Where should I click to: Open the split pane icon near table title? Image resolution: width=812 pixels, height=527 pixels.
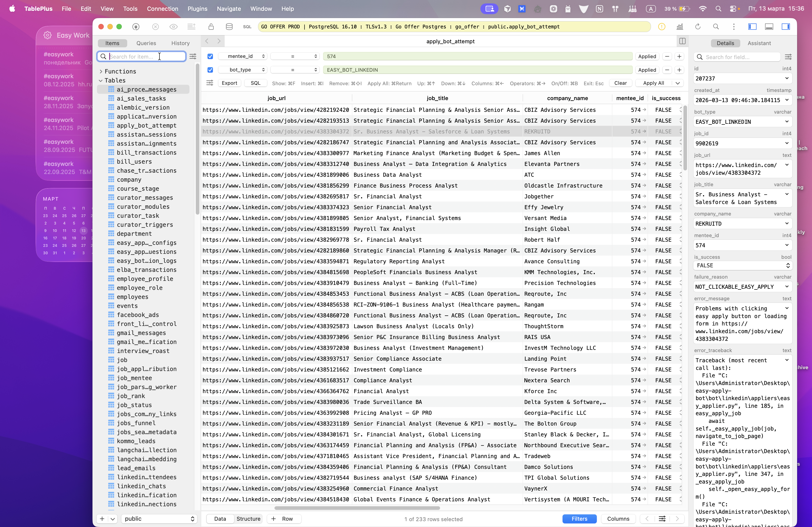click(x=682, y=41)
